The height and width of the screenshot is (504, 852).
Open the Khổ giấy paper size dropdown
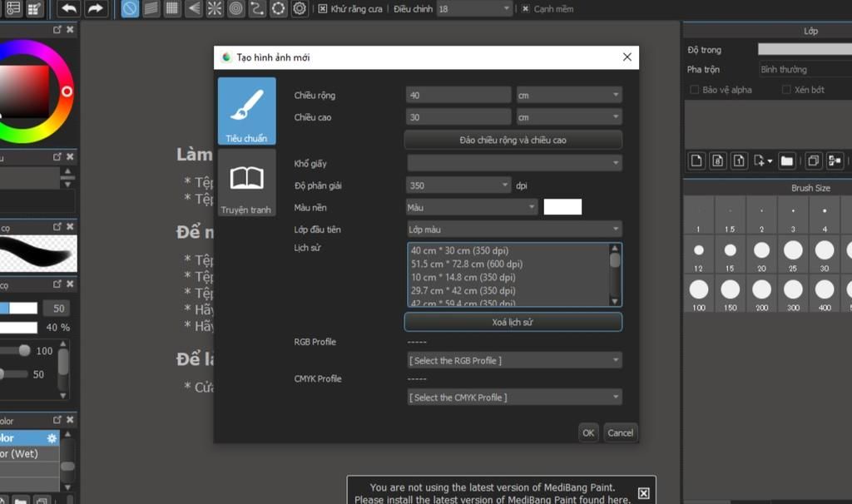(514, 163)
